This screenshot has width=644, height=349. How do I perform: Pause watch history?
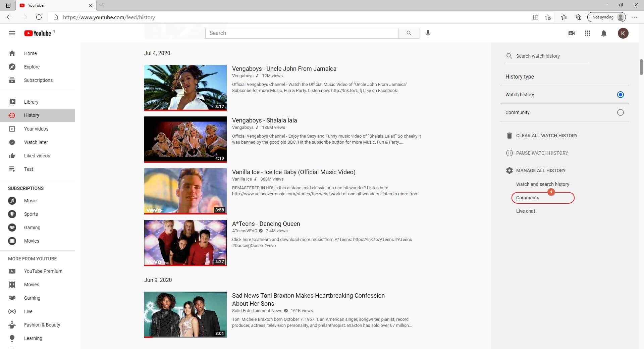tap(542, 153)
